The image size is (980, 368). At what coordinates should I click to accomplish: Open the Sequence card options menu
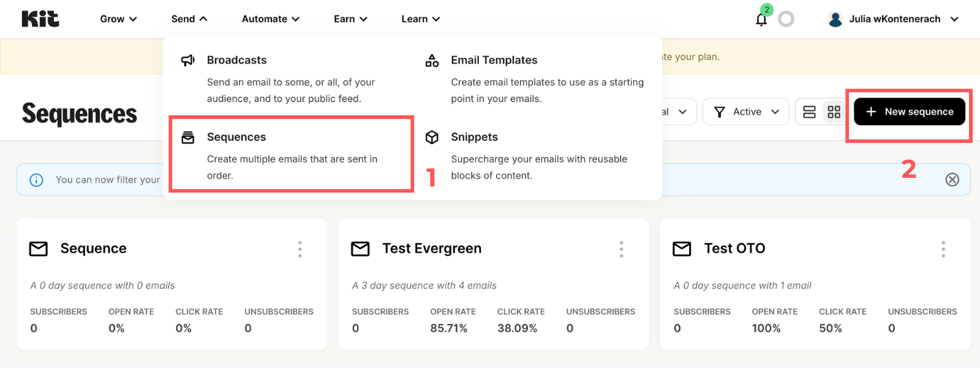pos(300,249)
